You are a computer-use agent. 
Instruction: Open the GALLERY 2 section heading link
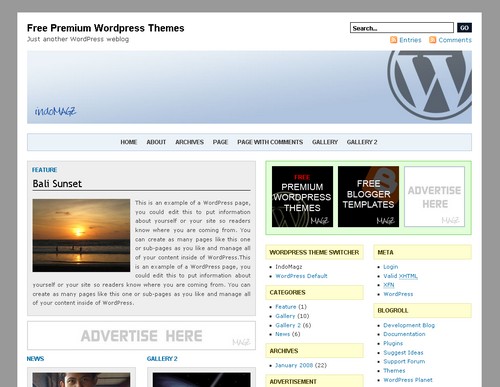pyautogui.click(x=162, y=359)
